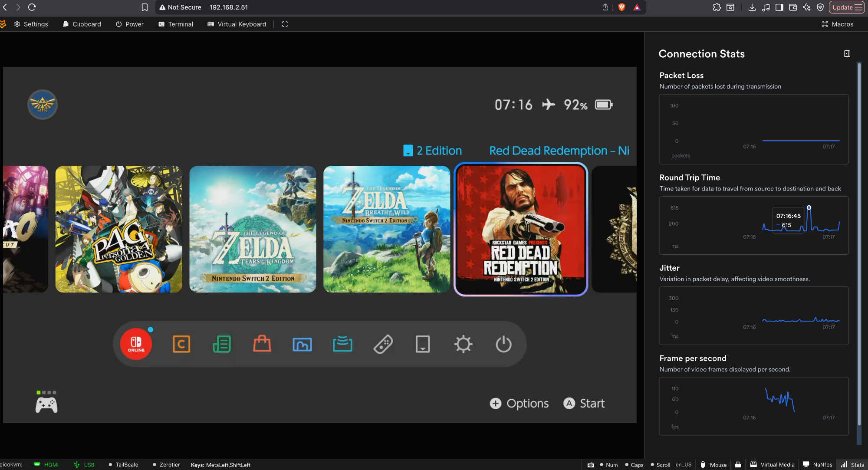Click the en_US keyboard layout label
This screenshot has width=868, height=470.
[x=684, y=464]
